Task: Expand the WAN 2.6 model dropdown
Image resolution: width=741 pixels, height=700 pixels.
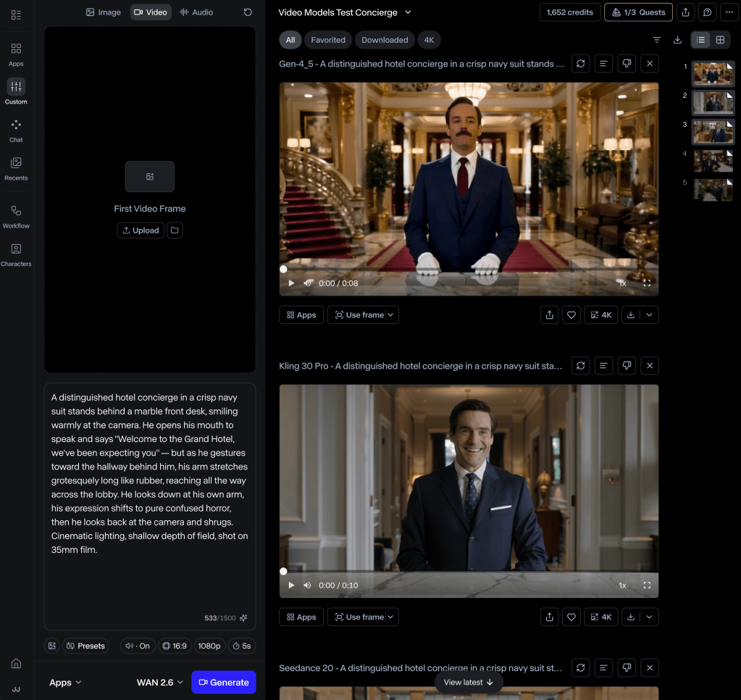Action: [x=160, y=682]
